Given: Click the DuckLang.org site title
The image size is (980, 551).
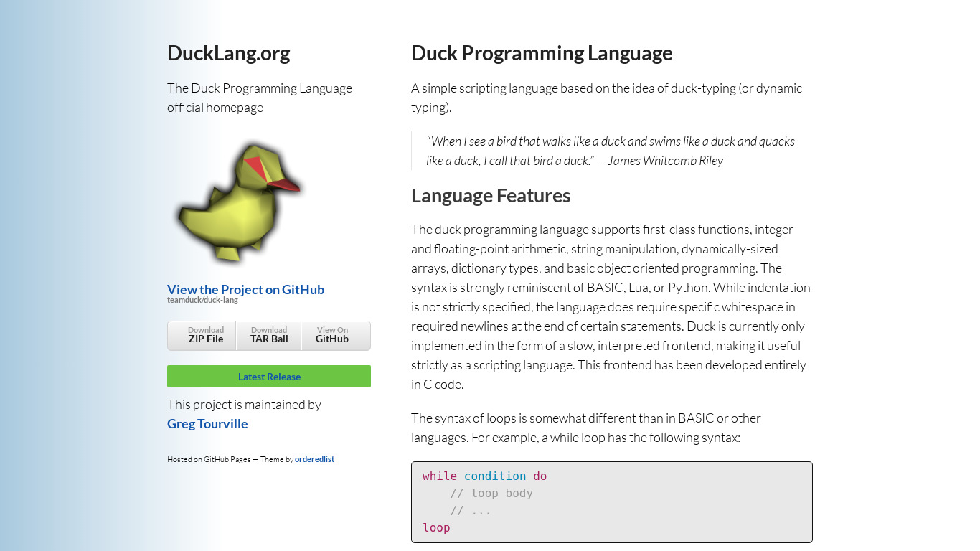Looking at the screenshot, I should click(x=228, y=53).
